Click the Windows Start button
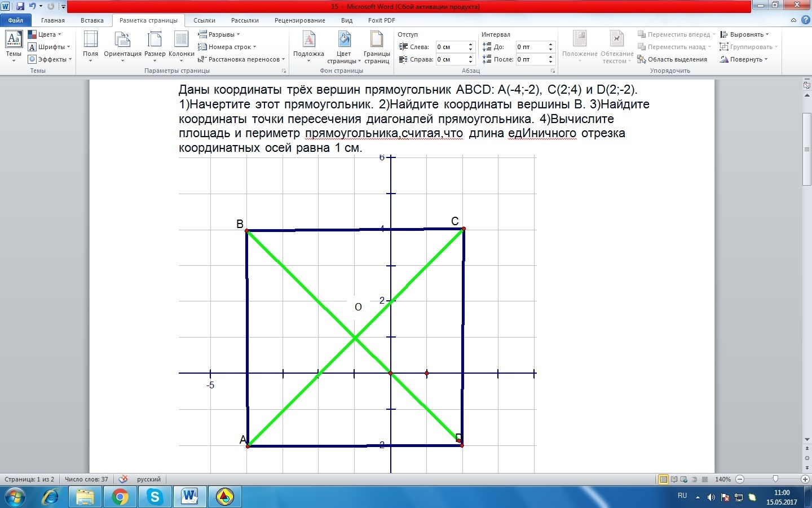Viewport: 812px width, 508px height. [x=15, y=497]
